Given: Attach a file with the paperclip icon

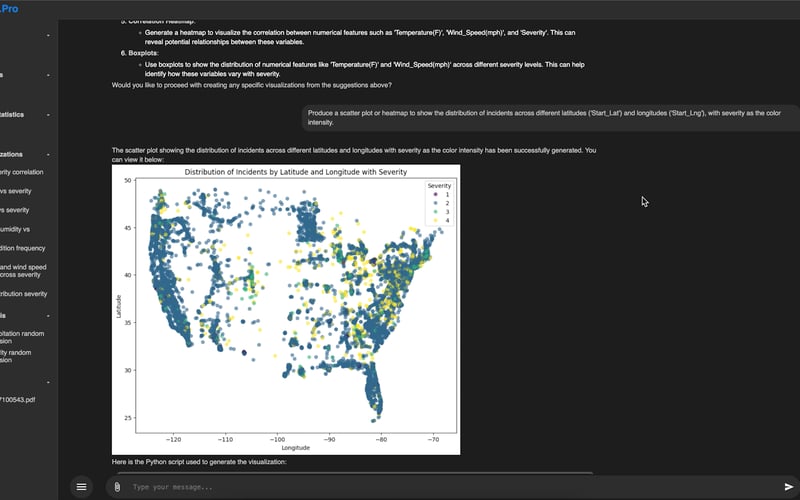Looking at the screenshot, I should [117, 487].
